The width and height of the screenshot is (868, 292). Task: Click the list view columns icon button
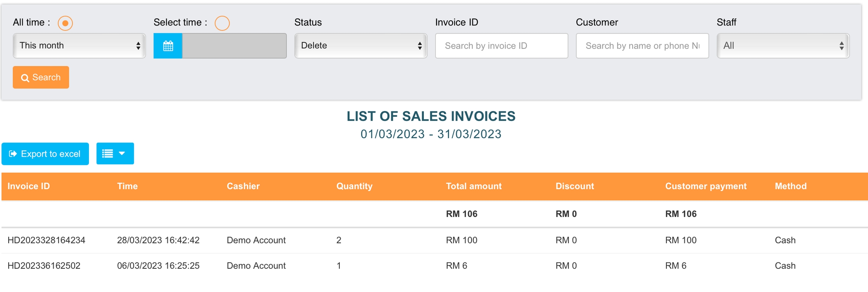coord(115,153)
